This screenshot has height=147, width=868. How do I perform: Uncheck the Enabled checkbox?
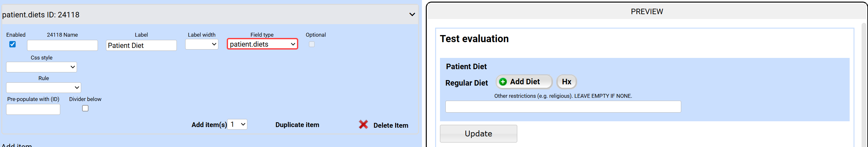pyautogui.click(x=13, y=44)
